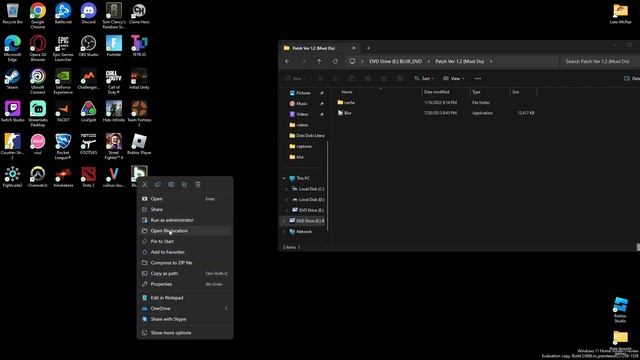Sort by Size column header
This screenshot has width=640, height=360.
pos(523,92)
